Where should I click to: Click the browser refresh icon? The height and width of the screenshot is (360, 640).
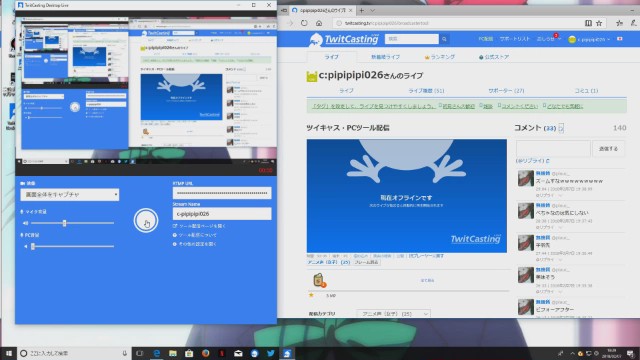pyautogui.click(x=304, y=23)
